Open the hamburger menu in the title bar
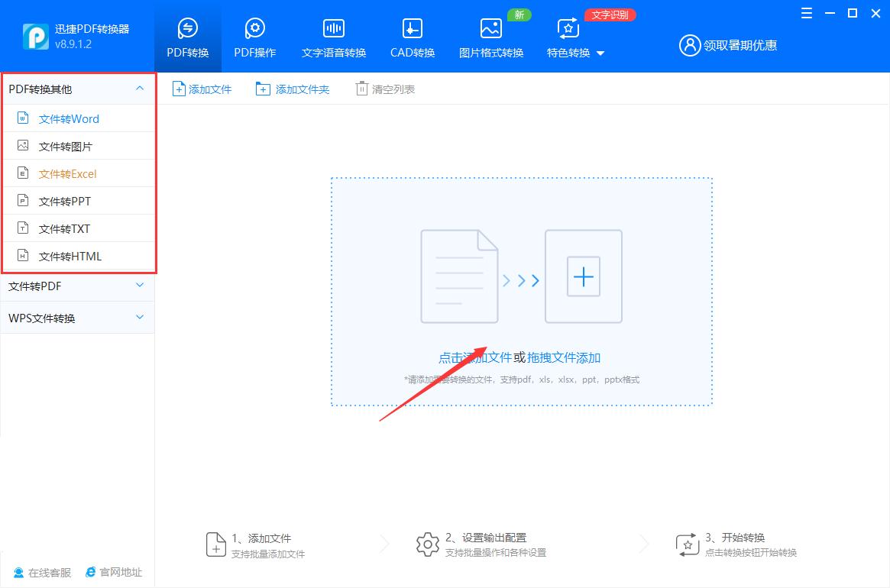 point(807,13)
